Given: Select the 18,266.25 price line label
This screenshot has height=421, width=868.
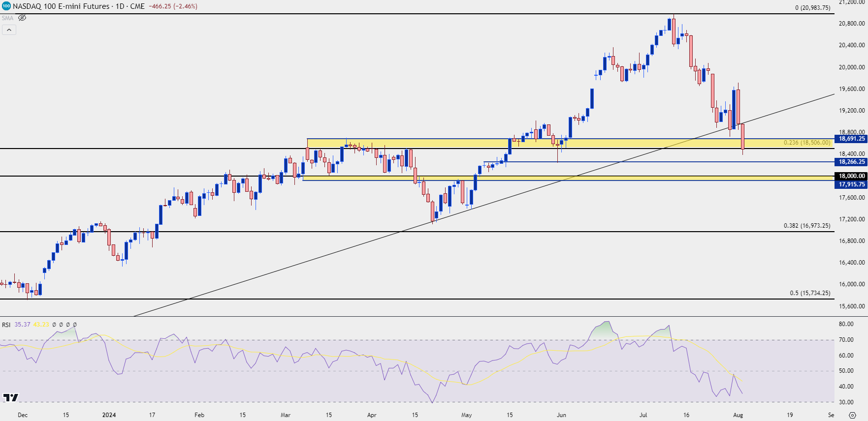Looking at the screenshot, I should [x=851, y=162].
